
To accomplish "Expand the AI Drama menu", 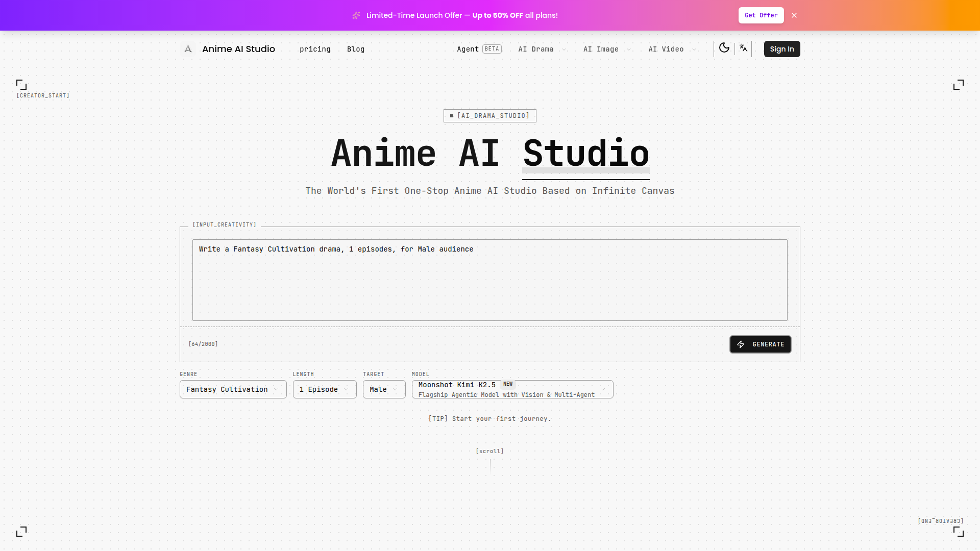I will coord(542,49).
